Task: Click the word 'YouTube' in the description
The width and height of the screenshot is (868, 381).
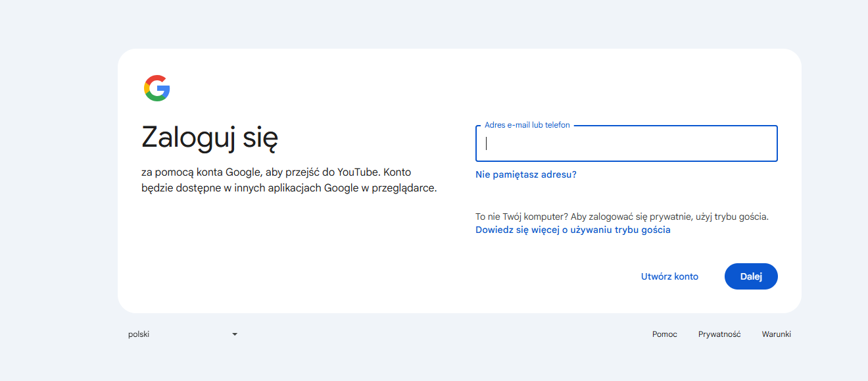Action: click(x=358, y=172)
